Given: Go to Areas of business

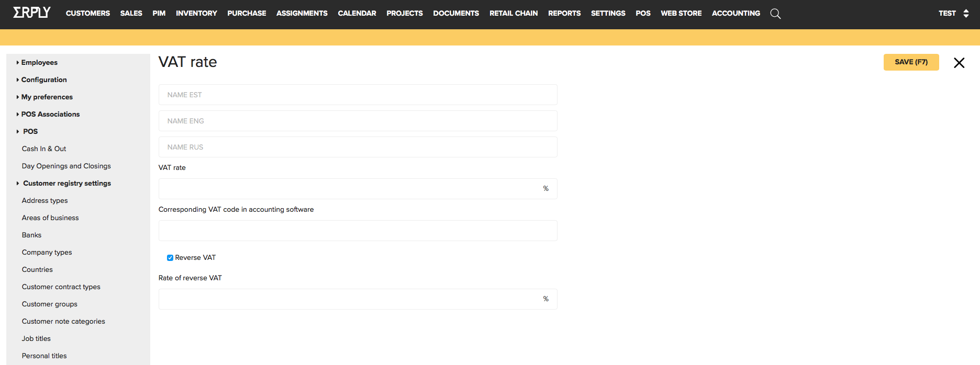Looking at the screenshot, I should pyautogui.click(x=50, y=218).
